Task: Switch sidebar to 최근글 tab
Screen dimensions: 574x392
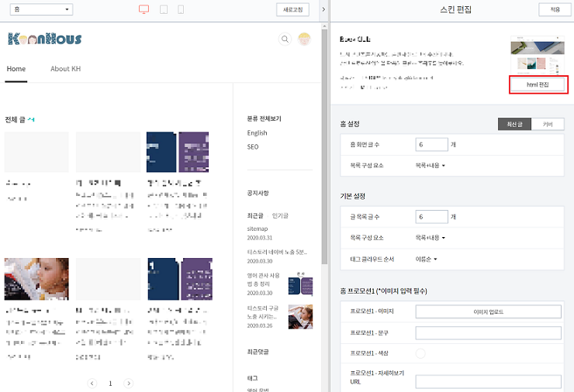Action: coord(255,215)
